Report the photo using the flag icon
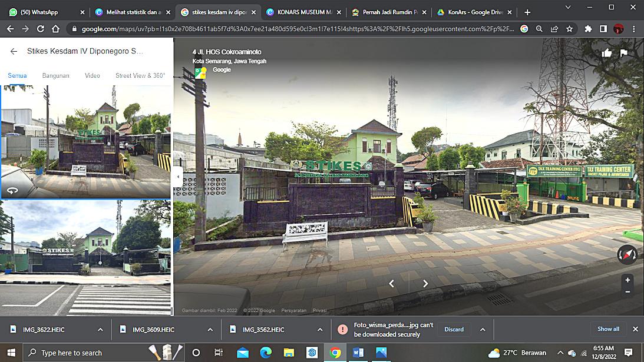 [623, 53]
